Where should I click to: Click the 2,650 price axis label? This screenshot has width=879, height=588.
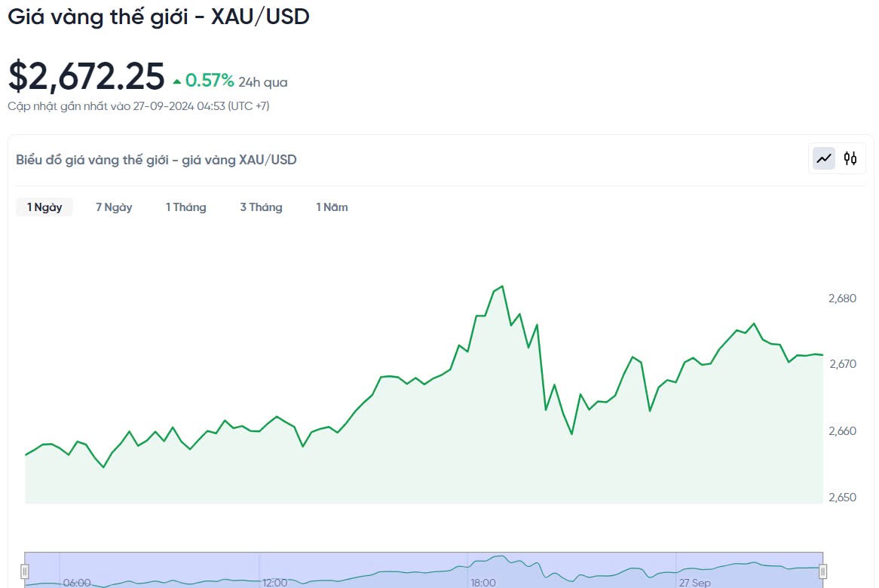842,498
